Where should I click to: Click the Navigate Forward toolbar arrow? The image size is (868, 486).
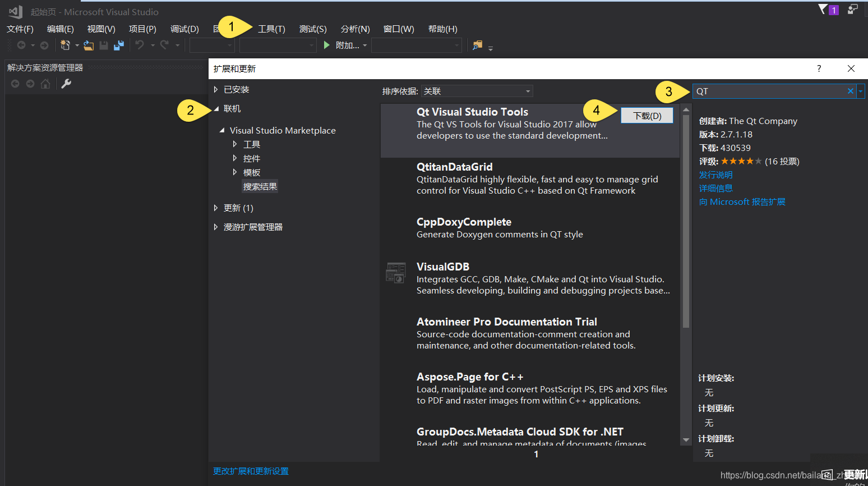tap(44, 45)
